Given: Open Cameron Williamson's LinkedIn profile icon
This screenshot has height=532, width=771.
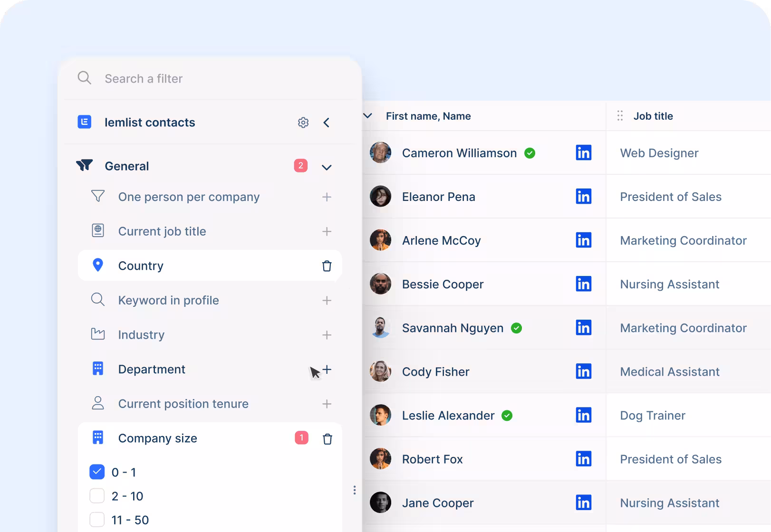Looking at the screenshot, I should [x=583, y=153].
